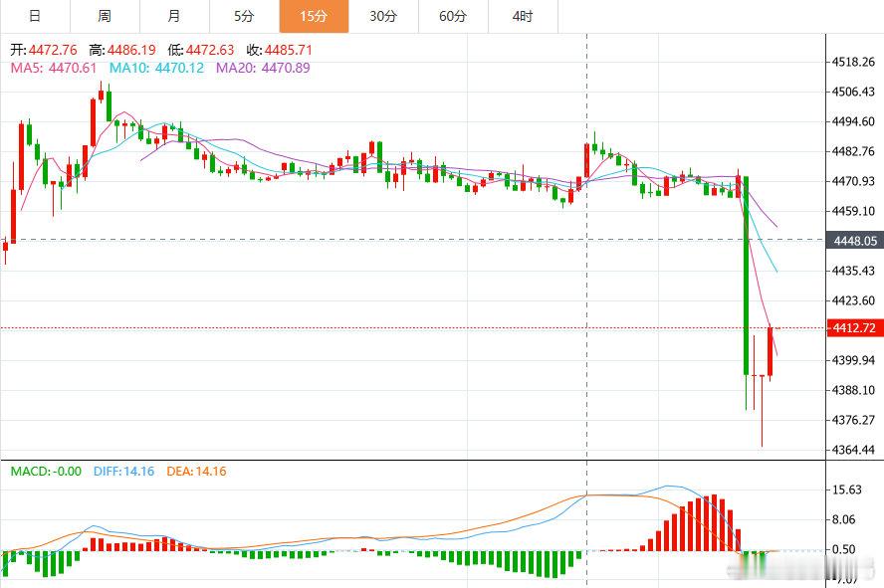This screenshot has width=884, height=588.
Task: Click the 4518.26 price axis label
Action: pos(853,62)
